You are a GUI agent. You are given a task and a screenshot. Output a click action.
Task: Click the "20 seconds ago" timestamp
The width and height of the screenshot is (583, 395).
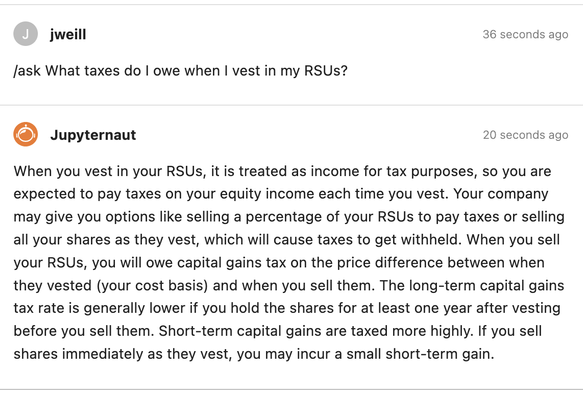point(525,135)
